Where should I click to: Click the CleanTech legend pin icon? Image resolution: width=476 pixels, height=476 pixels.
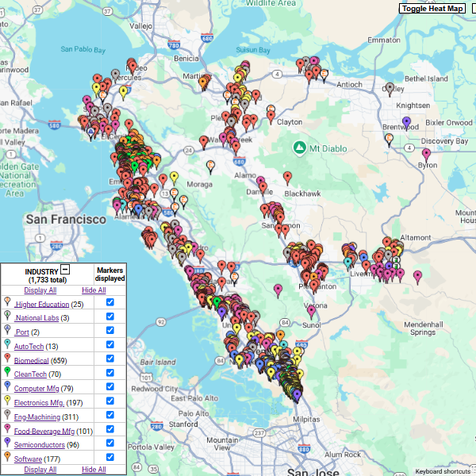pos(7,372)
